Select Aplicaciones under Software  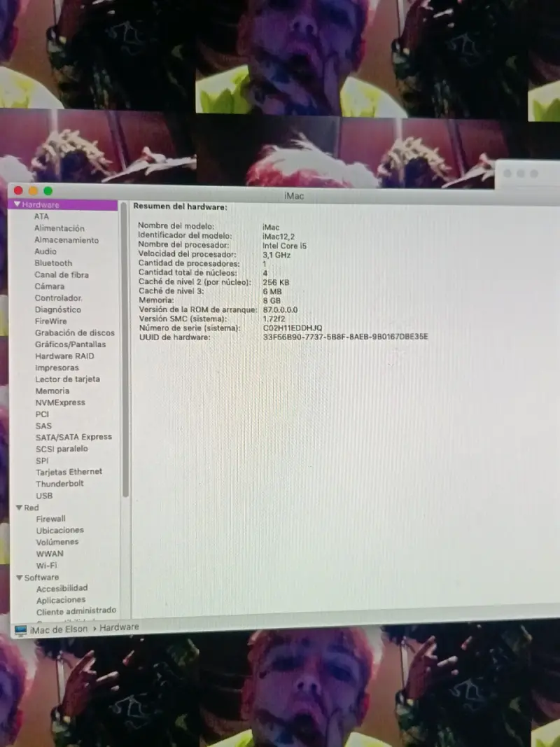click(61, 600)
